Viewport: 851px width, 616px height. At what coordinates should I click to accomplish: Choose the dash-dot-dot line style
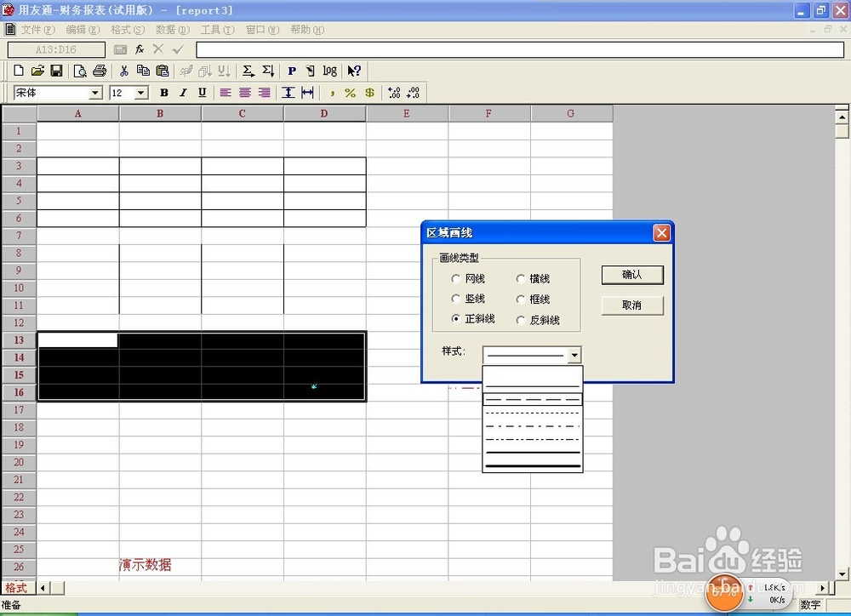pos(533,439)
